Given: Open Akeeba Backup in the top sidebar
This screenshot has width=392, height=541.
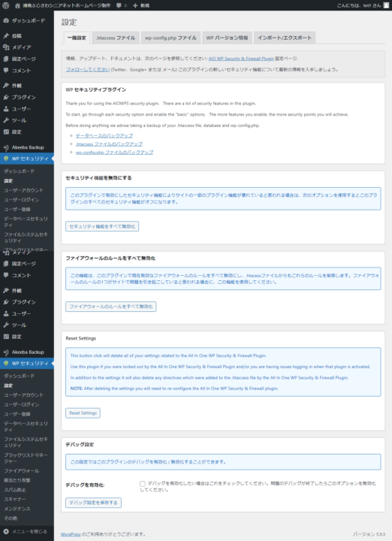Looking at the screenshot, I should [x=27, y=147].
